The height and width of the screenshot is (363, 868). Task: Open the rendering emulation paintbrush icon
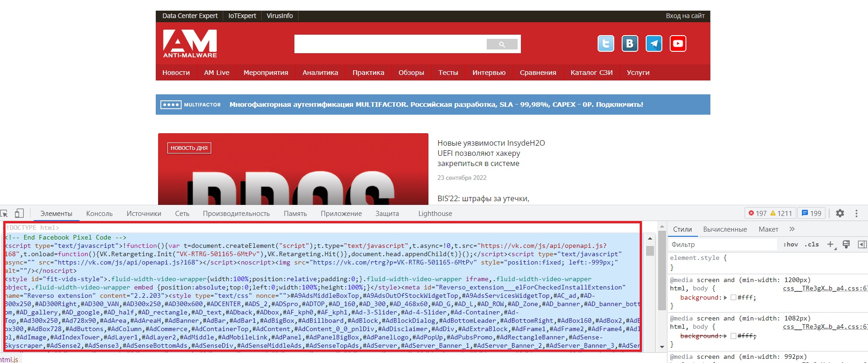pos(846,244)
